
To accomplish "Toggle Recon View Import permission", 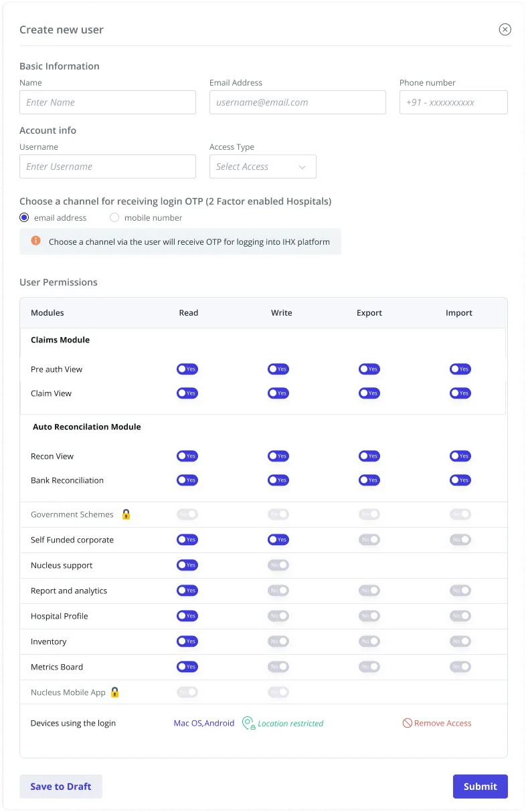I will pyautogui.click(x=460, y=456).
